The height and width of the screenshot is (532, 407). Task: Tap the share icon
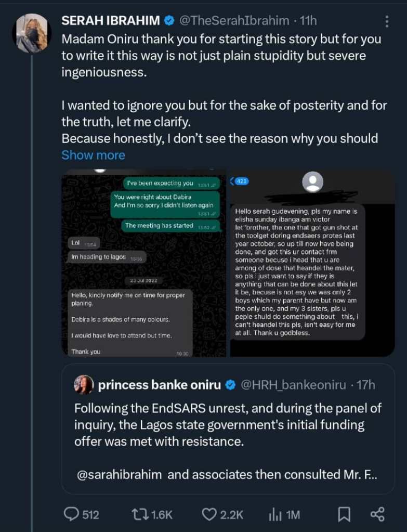coord(377,514)
